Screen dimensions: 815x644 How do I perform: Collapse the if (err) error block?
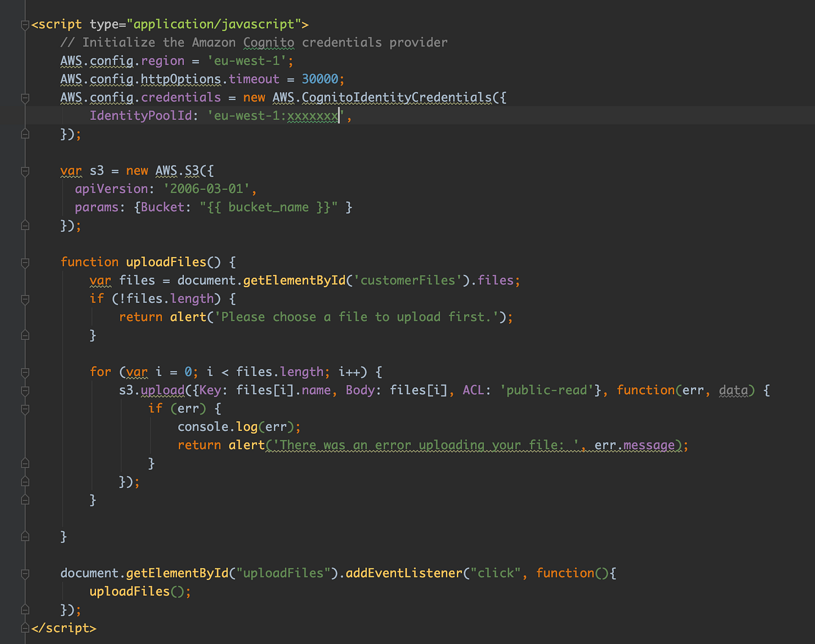point(24,409)
